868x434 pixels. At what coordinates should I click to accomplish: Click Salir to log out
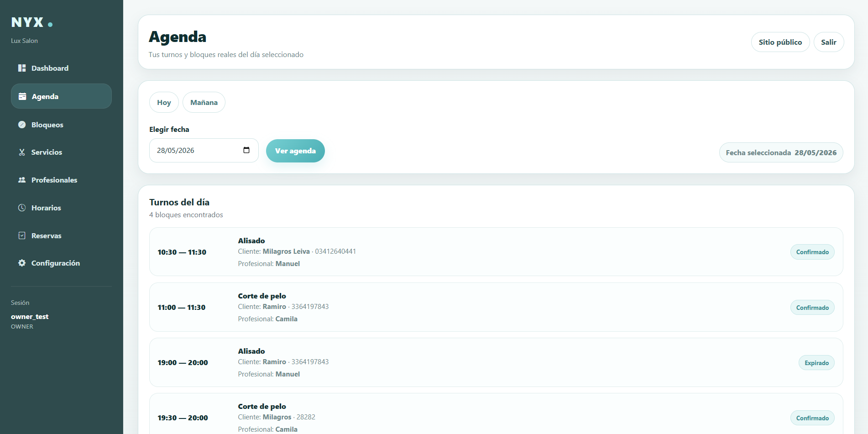coord(829,42)
